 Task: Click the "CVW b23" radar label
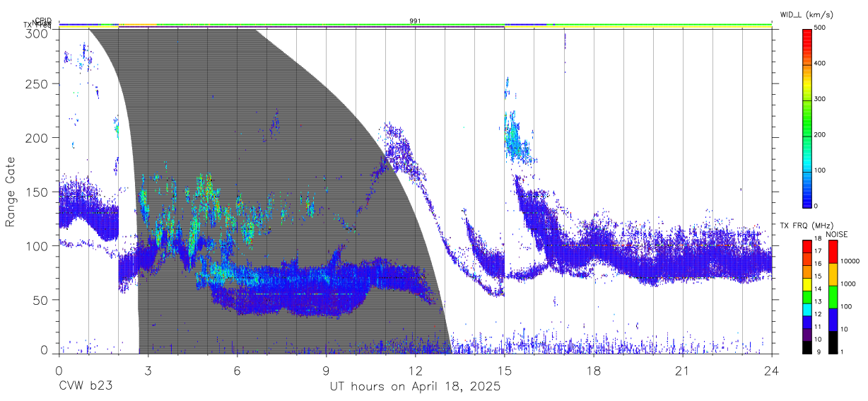click(86, 387)
